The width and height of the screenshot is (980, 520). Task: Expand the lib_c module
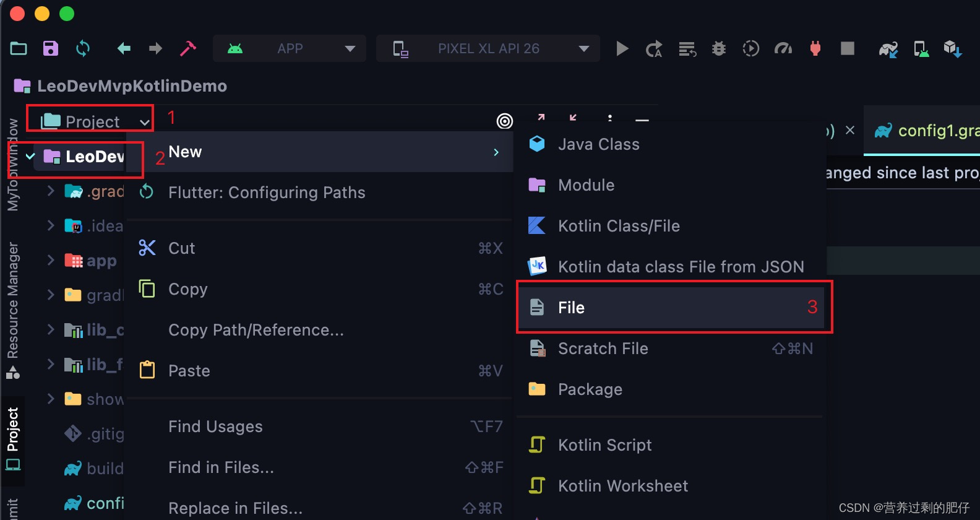click(51, 330)
